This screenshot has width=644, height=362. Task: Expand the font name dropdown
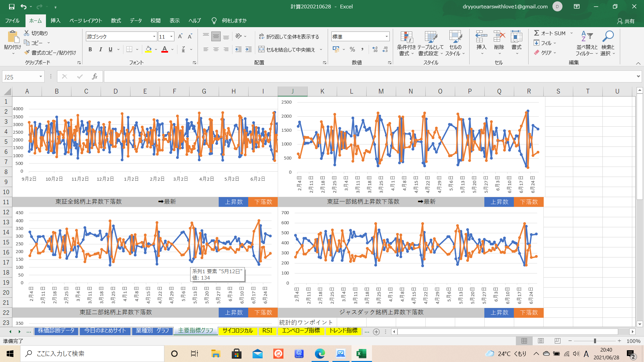click(154, 37)
